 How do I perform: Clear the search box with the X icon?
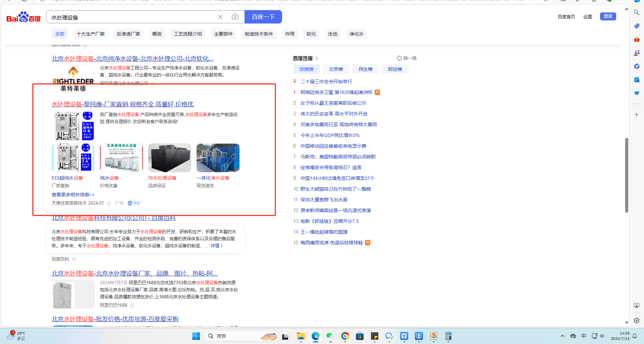click(220, 17)
